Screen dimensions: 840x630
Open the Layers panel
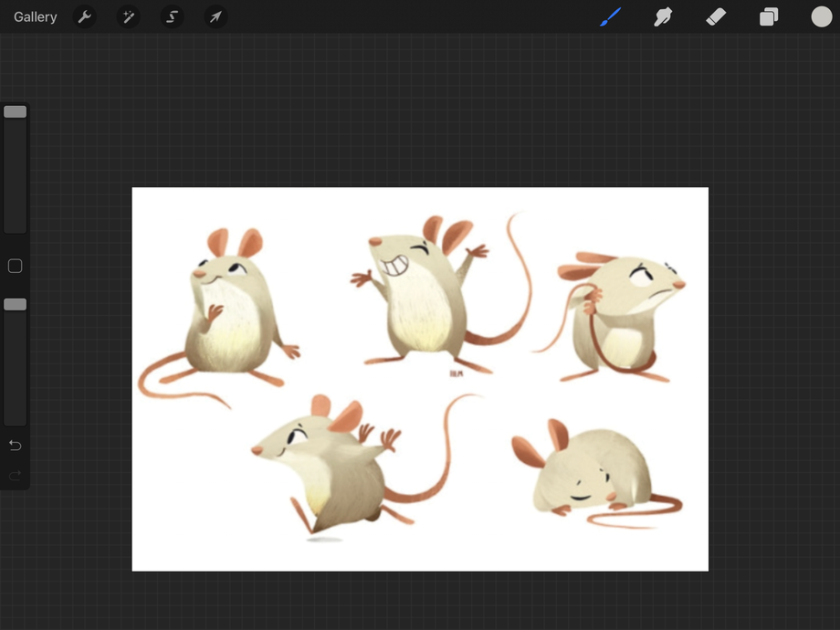pos(768,16)
